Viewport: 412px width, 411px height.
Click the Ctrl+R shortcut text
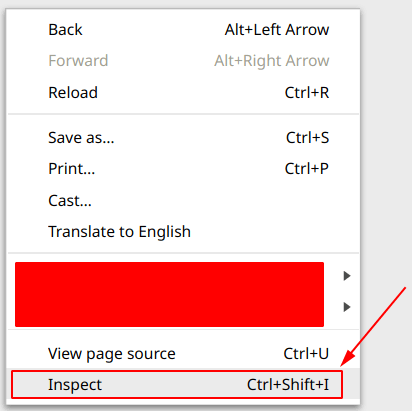307,92
